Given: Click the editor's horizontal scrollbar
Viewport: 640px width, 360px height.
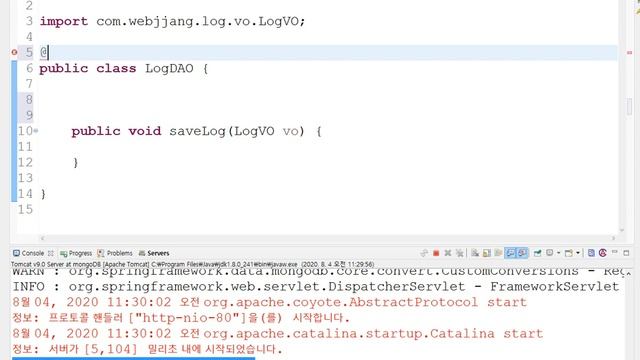Looking at the screenshot, I should pos(328,238).
